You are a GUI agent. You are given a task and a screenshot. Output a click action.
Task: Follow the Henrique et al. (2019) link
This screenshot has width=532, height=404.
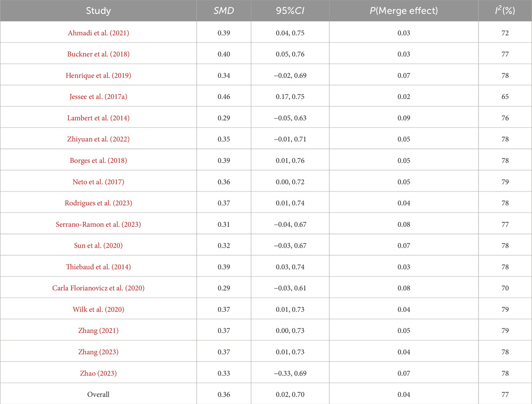(x=99, y=75)
